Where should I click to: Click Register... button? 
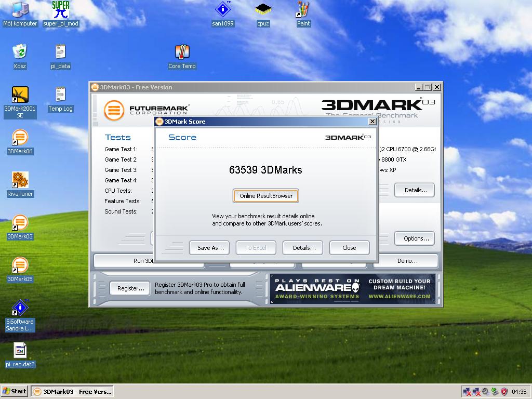coord(129,288)
